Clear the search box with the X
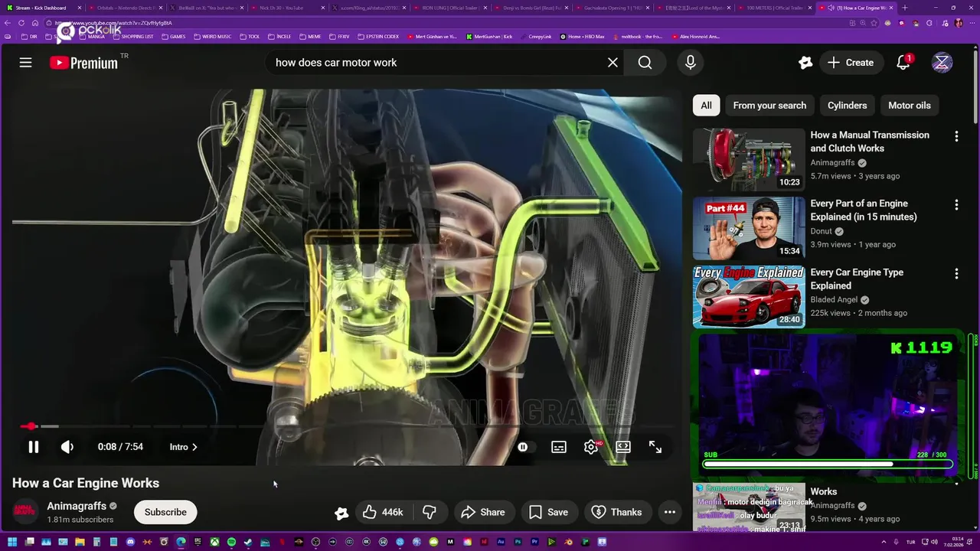The width and height of the screenshot is (980, 551). click(x=612, y=63)
